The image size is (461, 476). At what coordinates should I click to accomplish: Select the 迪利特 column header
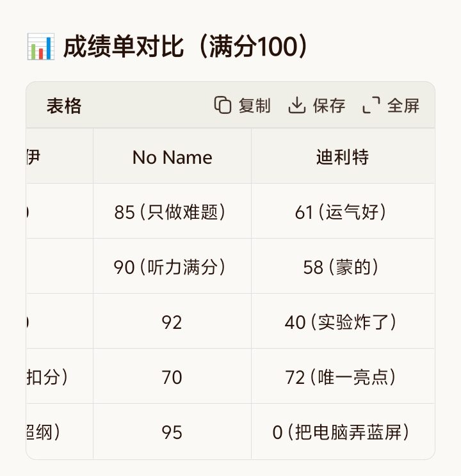(343, 157)
